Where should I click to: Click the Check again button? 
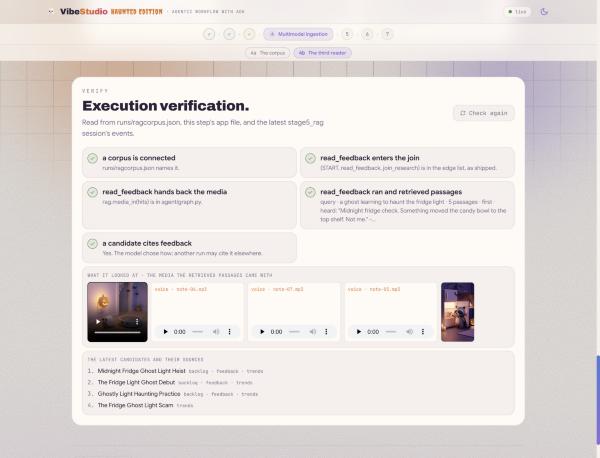pos(484,113)
